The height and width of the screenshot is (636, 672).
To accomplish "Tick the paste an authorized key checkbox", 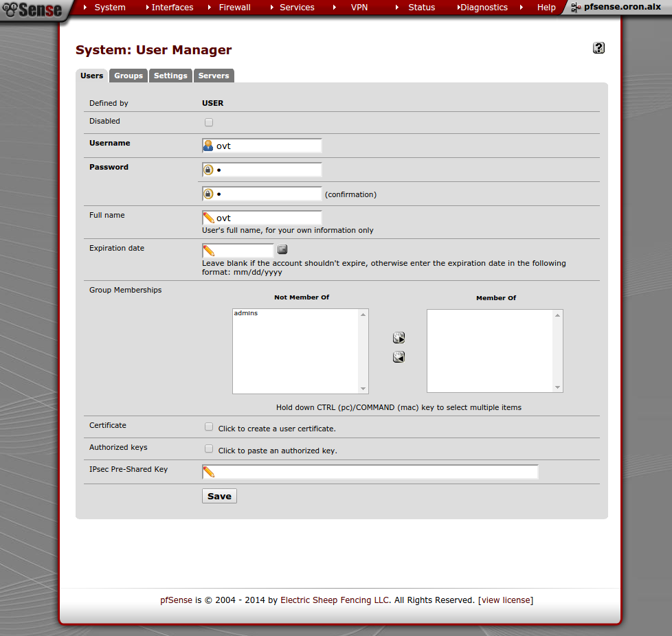I will [x=209, y=449].
